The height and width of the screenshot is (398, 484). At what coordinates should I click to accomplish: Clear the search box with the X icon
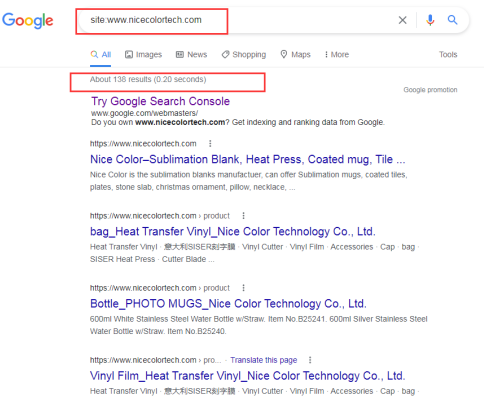coord(403,20)
